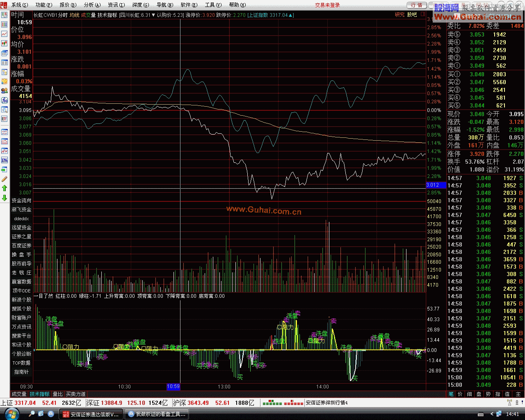Open the 分析(A) menu
Screen dimensions: 525x420
tap(92, 5)
